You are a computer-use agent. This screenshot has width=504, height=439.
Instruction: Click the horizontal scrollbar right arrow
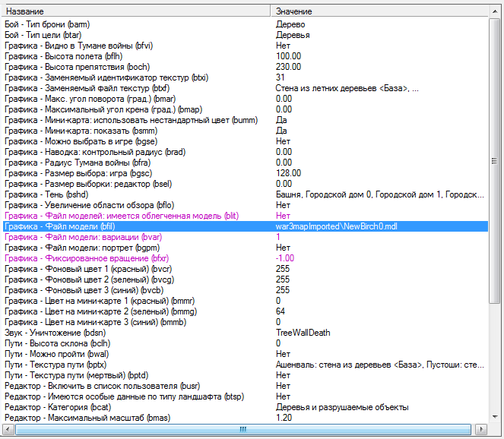tap(481, 429)
